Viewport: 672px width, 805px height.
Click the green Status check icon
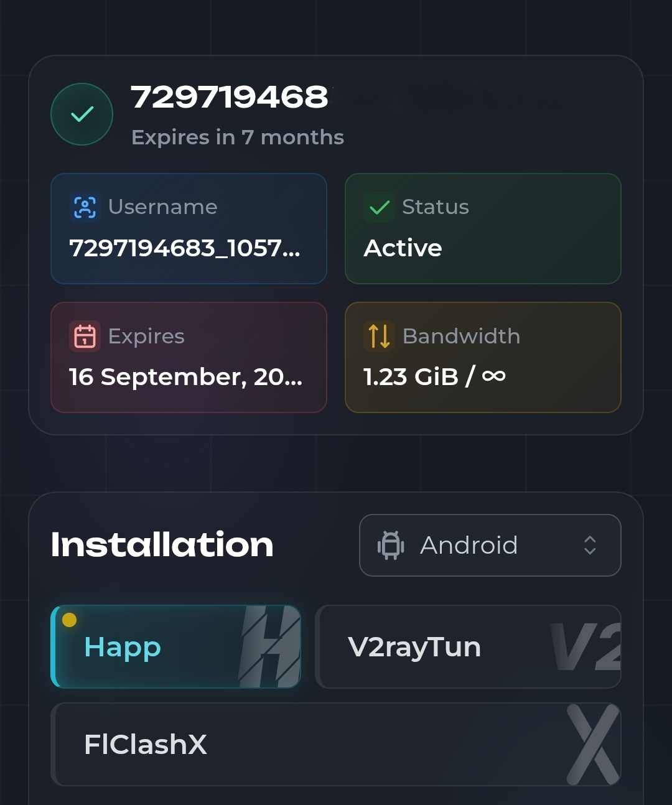pos(379,207)
